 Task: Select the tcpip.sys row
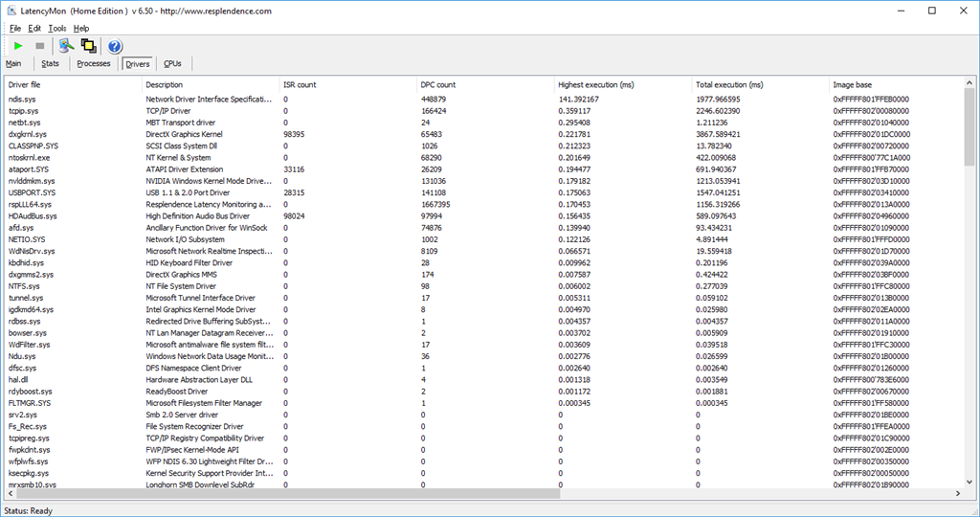click(484, 111)
